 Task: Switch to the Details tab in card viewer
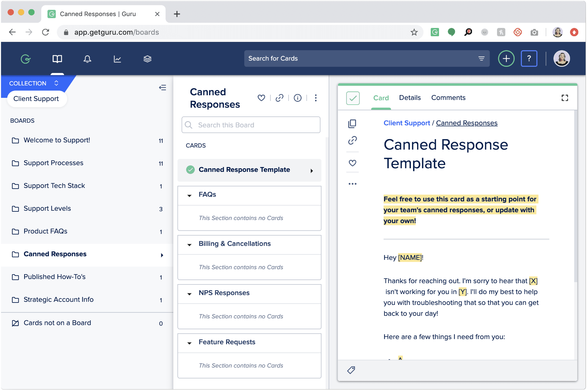[410, 97]
